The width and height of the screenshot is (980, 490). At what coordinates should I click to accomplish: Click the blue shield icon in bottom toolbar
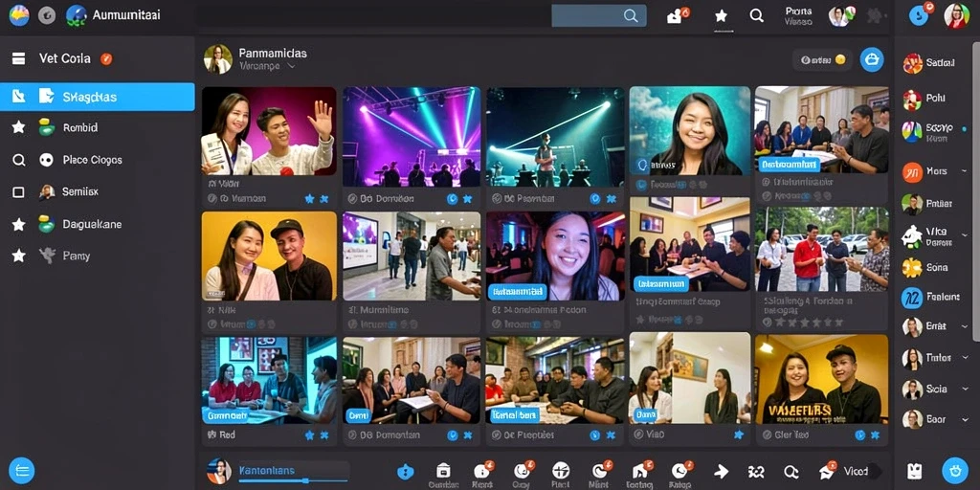[406, 471]
